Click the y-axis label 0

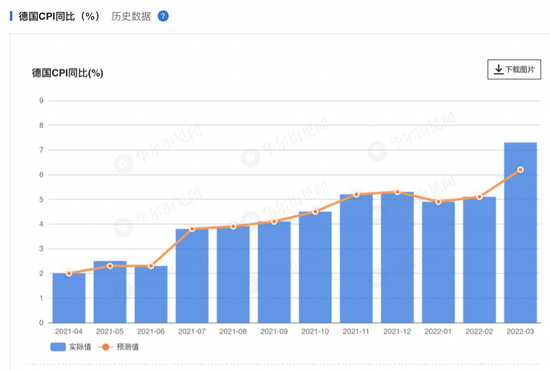coord(41,323)
